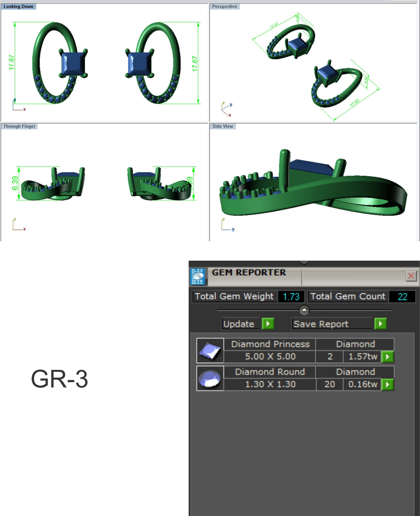
Task: Select the Looking Down viewport label
Action: (x=18, y=6)
